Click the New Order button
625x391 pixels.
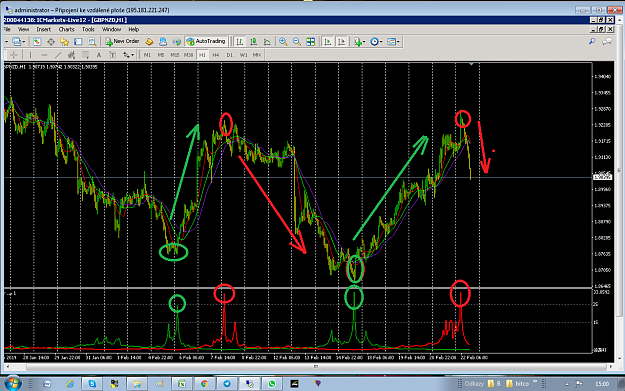point(122,41)
